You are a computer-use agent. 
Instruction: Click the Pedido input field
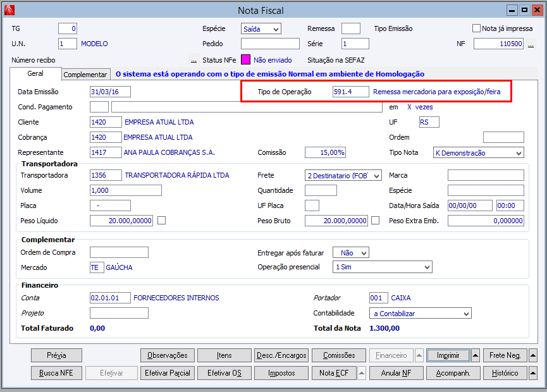(x=271, y=44)
